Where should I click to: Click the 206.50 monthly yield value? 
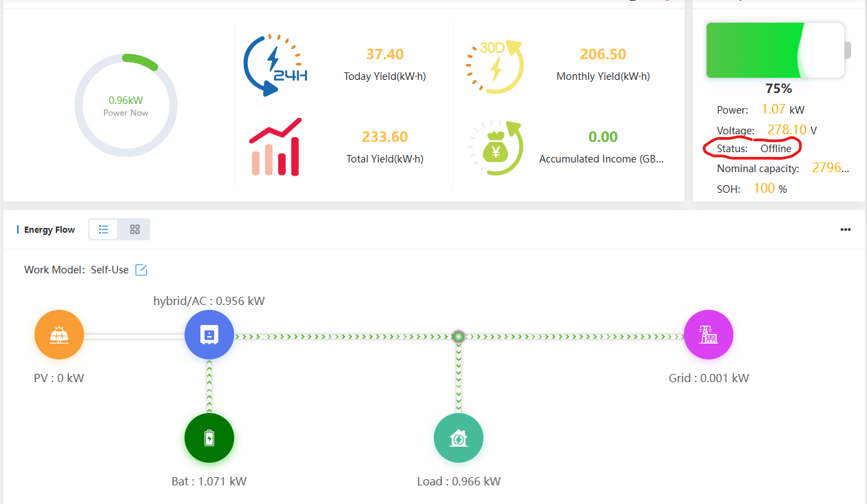(x=603, y=54)
